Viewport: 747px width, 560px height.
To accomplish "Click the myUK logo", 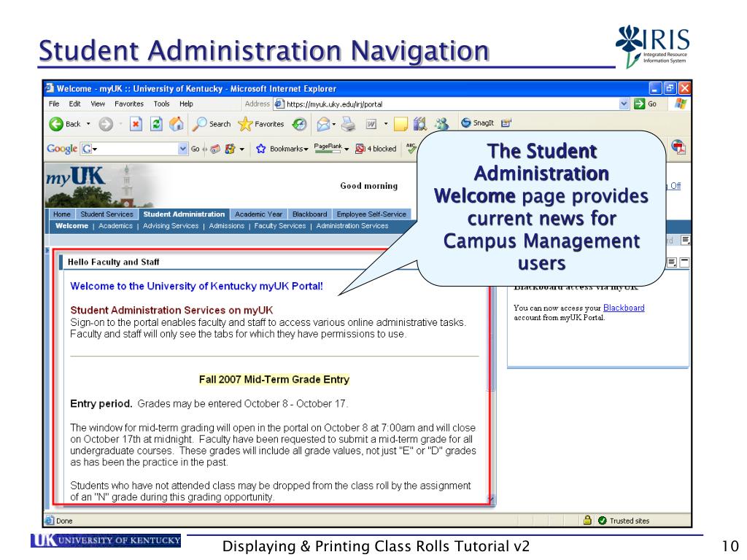I will click(x=75, y=176).
